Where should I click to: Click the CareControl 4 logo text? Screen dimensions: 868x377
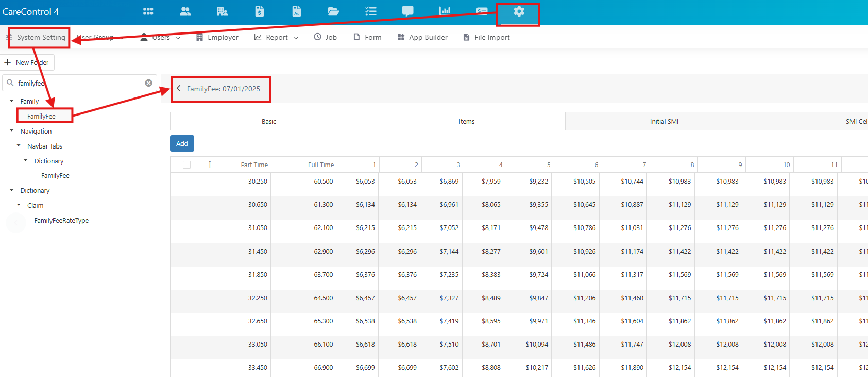pyautogui.click(x=30, y=11)
